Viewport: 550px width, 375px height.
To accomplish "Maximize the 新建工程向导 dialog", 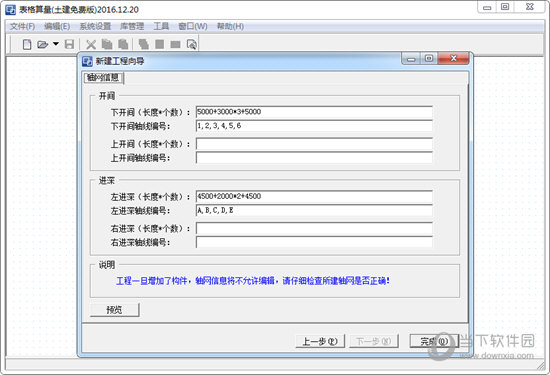I will point(429,59).
